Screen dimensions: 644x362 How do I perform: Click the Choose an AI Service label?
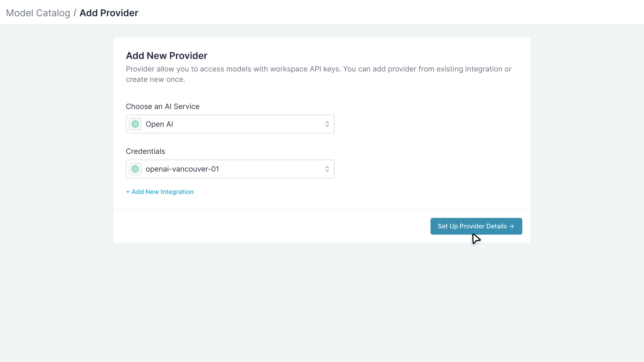[x=162, y=106]
